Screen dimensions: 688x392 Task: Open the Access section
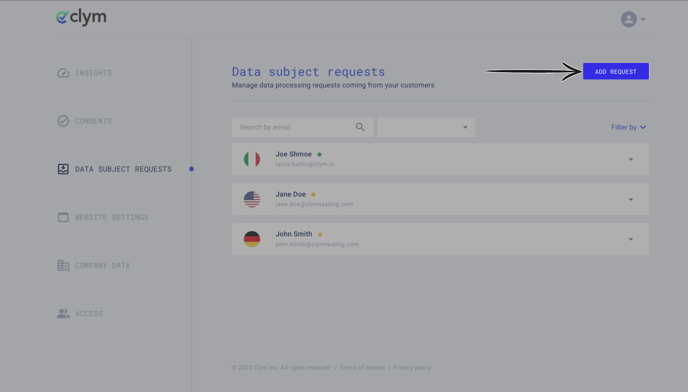coord(89,313)
